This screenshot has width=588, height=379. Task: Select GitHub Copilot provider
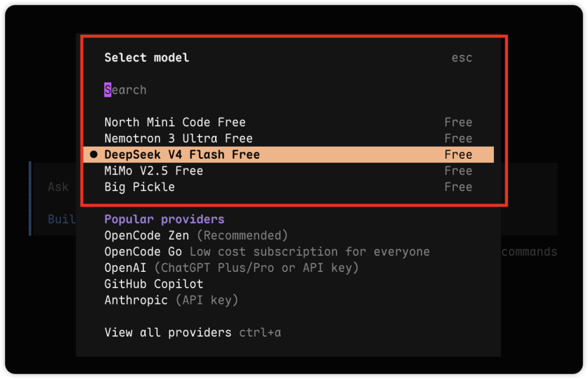pos(154,284)
